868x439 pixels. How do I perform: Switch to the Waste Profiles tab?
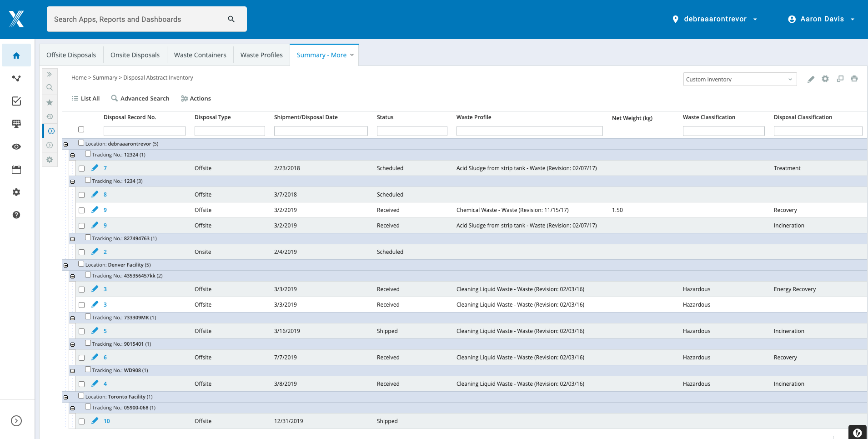261,55
